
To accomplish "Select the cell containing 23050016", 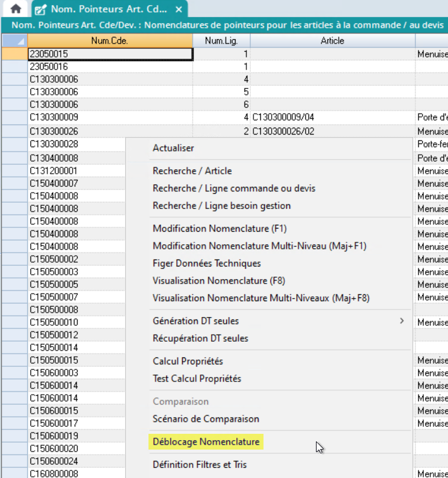I will point(110,66).
